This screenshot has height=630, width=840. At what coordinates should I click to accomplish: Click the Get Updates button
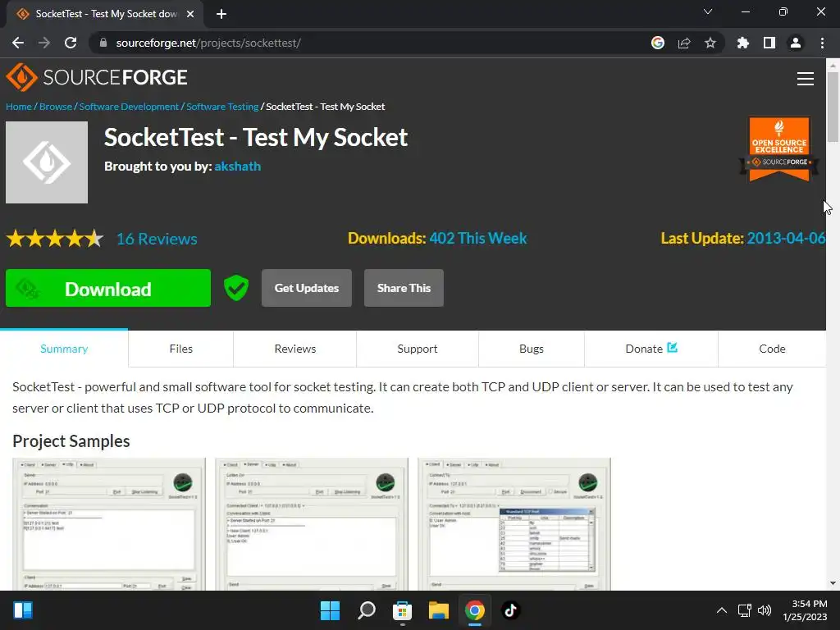click(307, 288)
